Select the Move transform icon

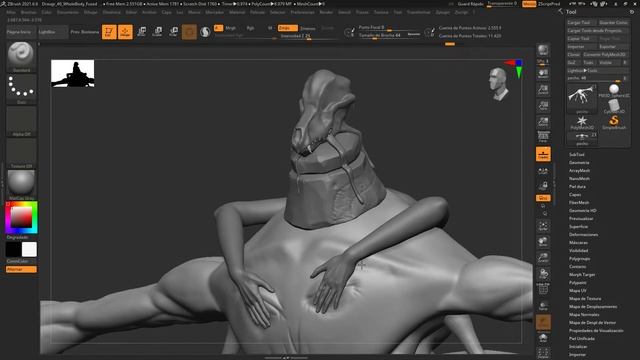(142, 32)
